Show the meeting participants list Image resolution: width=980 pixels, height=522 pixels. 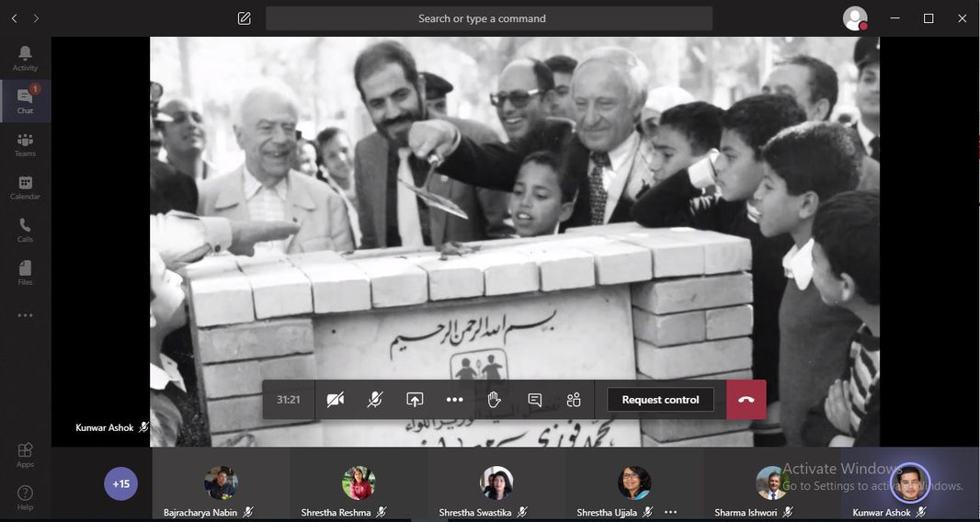tap(574, 400)
